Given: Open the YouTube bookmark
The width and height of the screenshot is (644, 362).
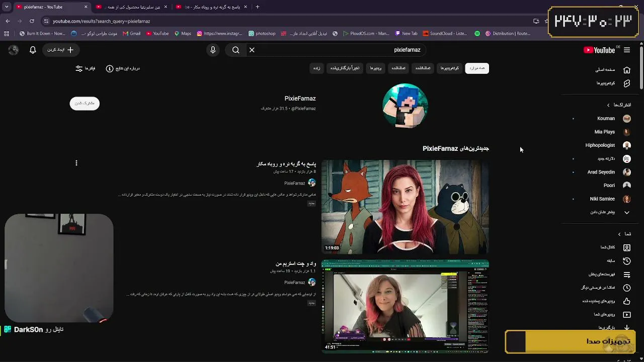Looking at the screenshot, I should click(x=157, y=34).
